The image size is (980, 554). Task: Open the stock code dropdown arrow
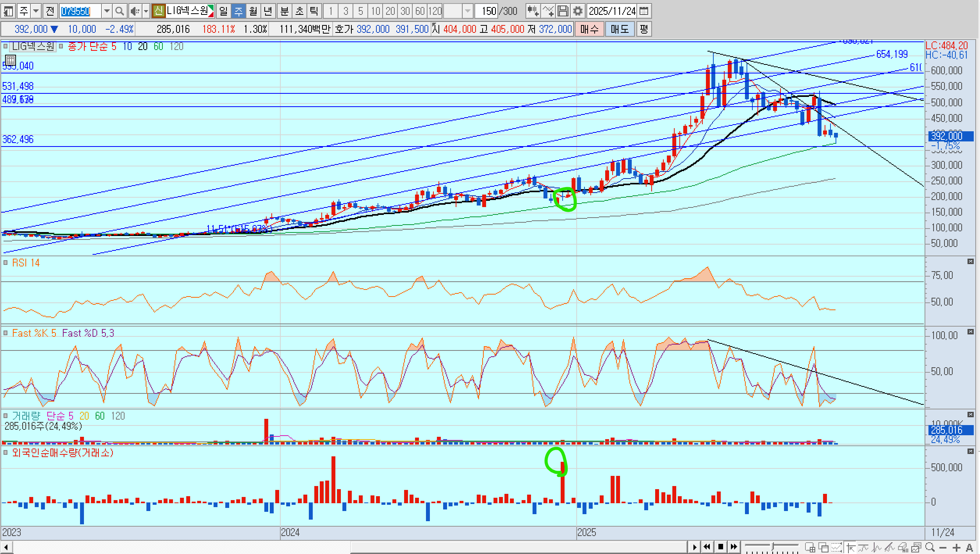(107, 11)
